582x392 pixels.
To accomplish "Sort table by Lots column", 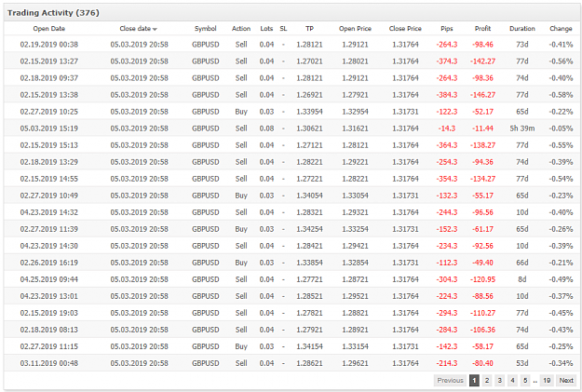I will (266, 29).
